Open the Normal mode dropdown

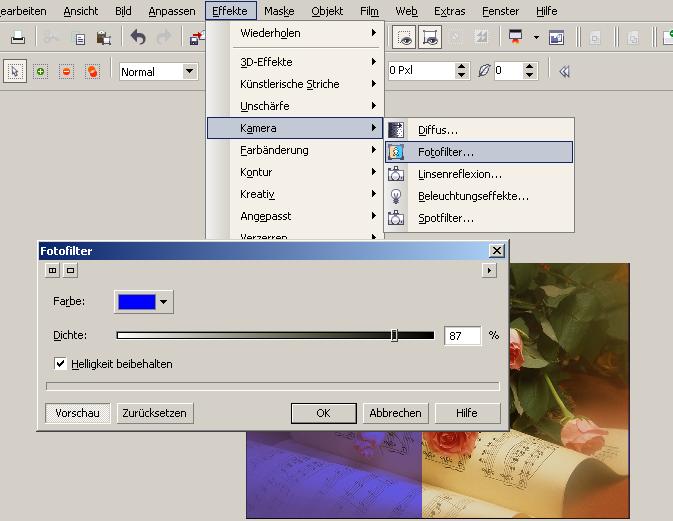[x=189, y=71]
